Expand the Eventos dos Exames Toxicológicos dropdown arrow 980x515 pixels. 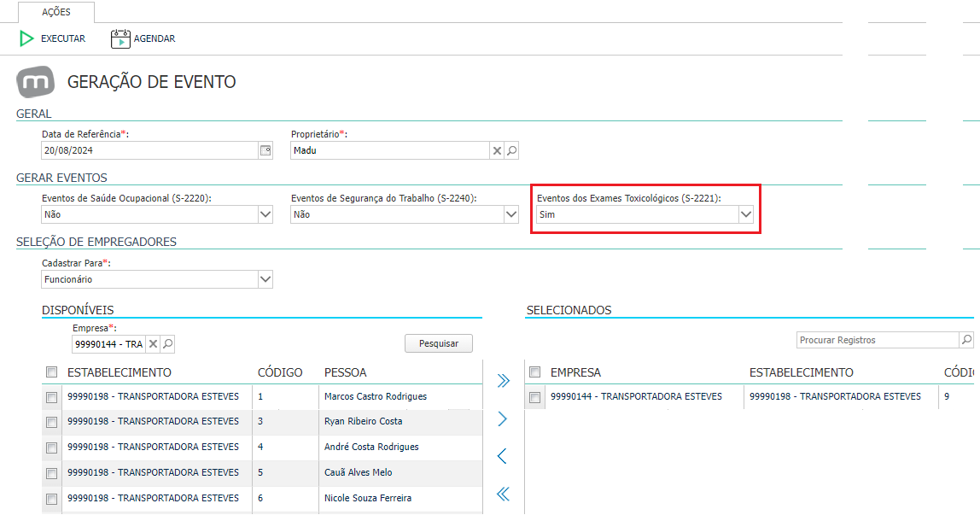(745, 214)
